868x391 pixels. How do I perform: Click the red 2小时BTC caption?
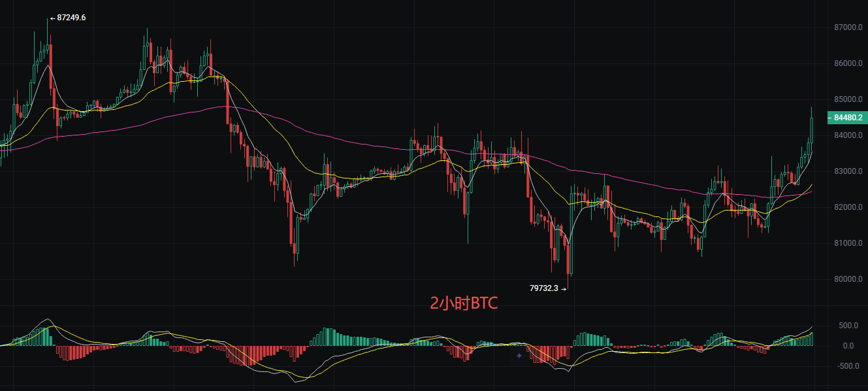(x=464, y=303)
